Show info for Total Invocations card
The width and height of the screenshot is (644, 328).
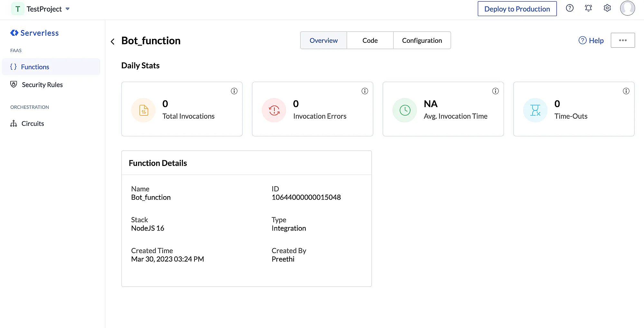[234, 91]
